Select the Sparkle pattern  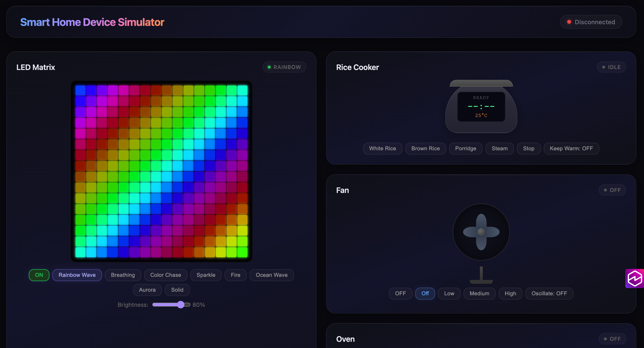pos(206,275)
